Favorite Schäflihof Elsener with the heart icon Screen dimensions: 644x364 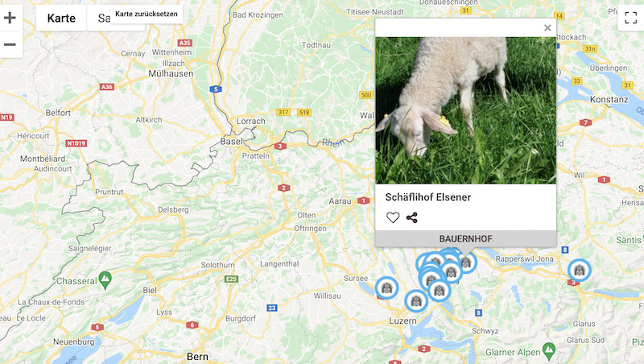coord(393,217)
